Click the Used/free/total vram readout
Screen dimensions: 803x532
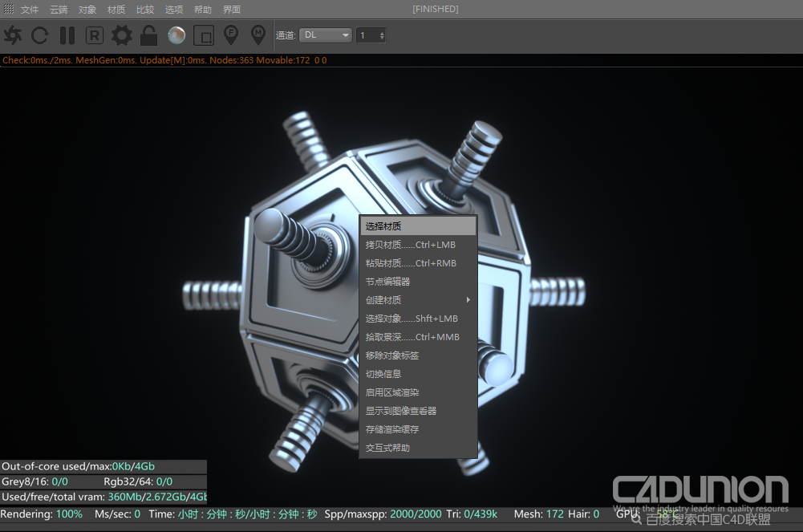point(104,497)
